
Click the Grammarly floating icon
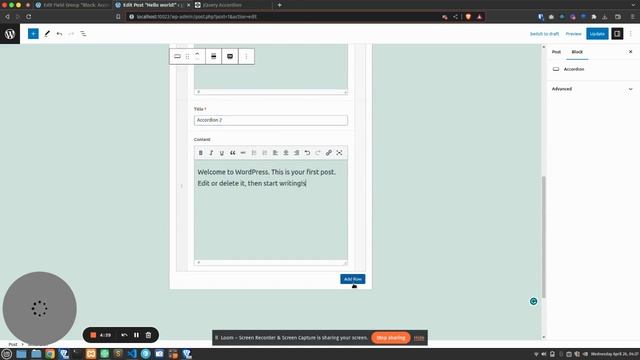pos(533,301)
